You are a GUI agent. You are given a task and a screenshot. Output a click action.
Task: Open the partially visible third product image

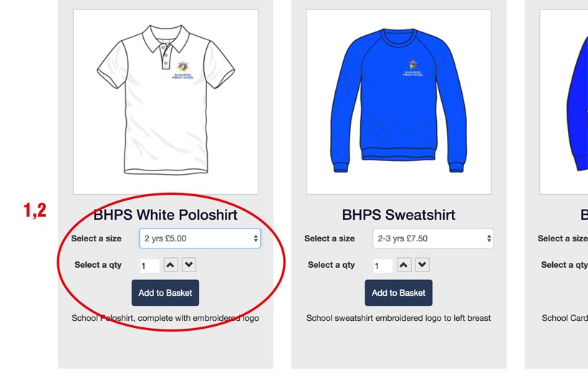pos(564,102)
